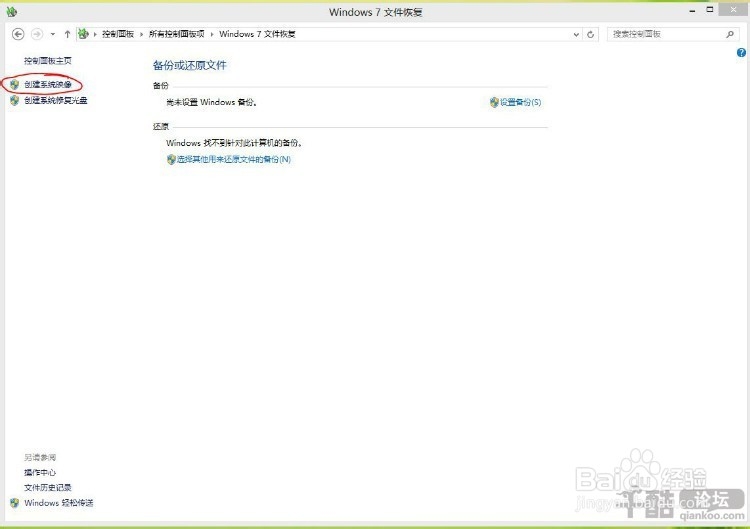Click the 另请参阅 label
The height and width of the screenshot is (529, 750).
40,458
